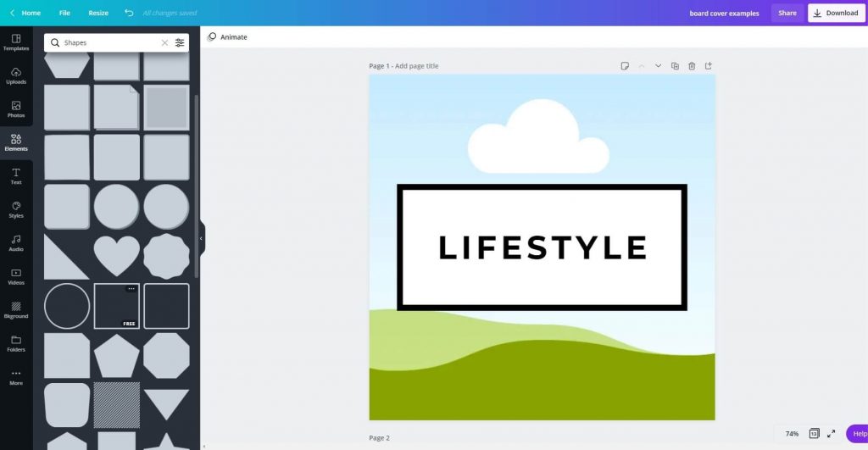Open the Resize menu
This screenshot has height=450, width=868.
(x=98, y=13)
